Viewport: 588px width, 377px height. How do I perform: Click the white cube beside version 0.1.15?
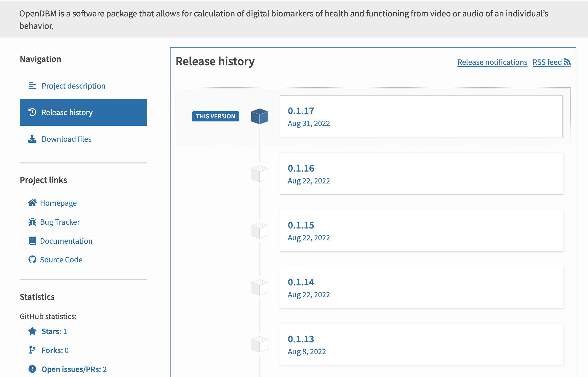(x=260, y=231)
